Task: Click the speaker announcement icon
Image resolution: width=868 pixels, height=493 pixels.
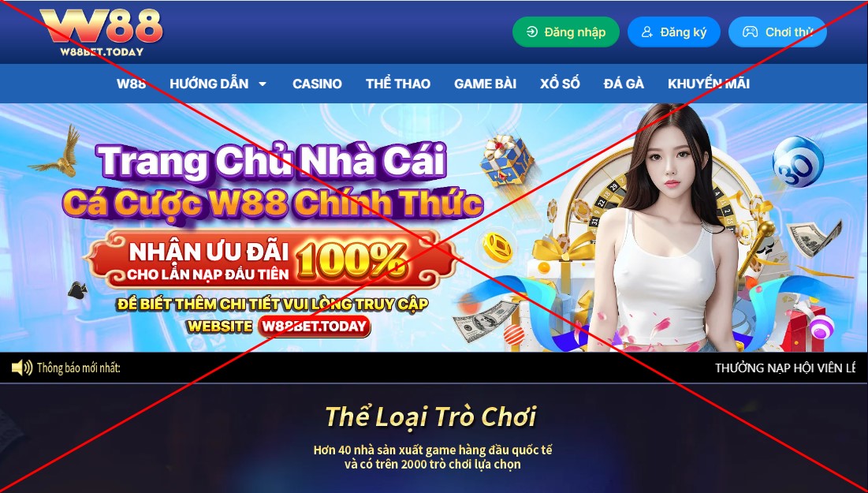Action: pos(22,368)
